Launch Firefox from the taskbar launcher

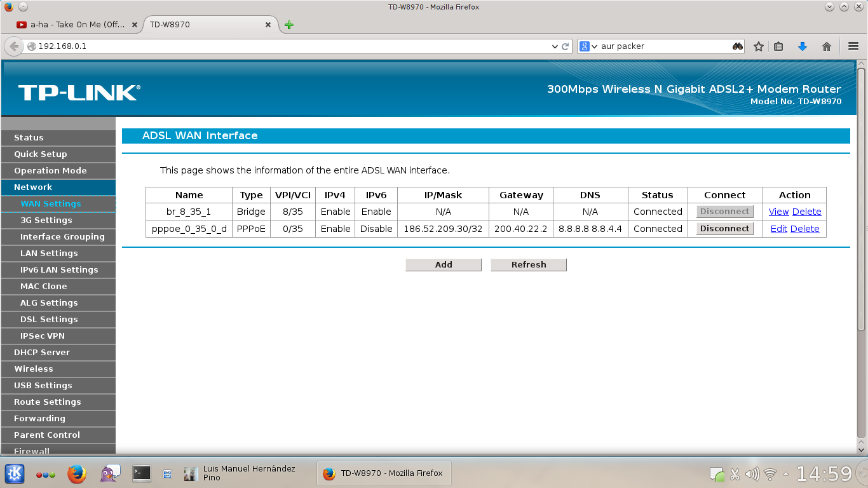(77, 473)
